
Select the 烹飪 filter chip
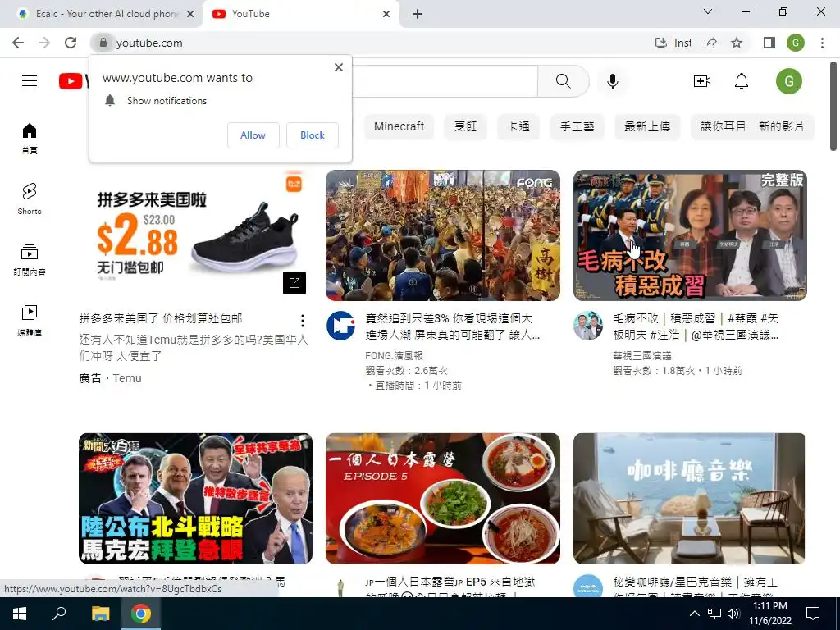[466, 126]
